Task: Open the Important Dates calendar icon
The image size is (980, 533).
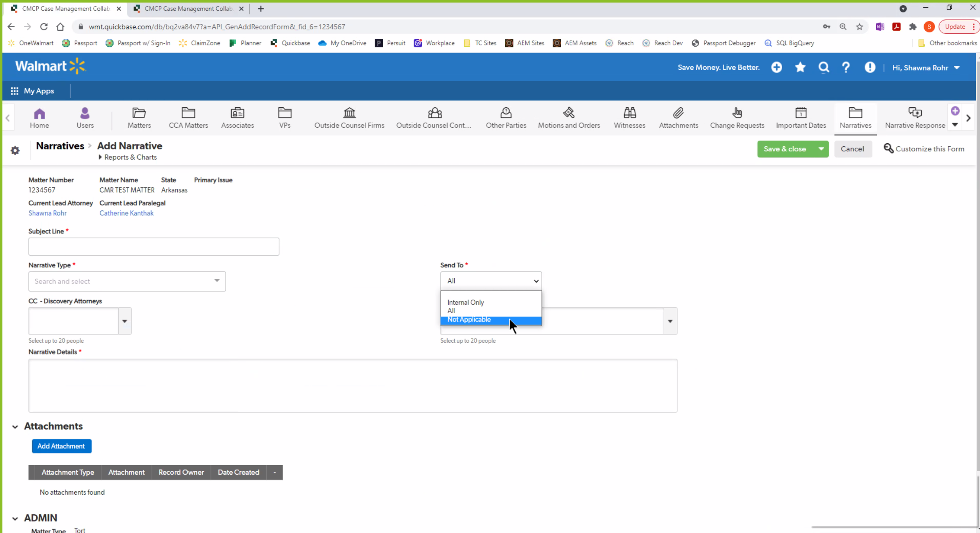Action: tap(800, 113)
